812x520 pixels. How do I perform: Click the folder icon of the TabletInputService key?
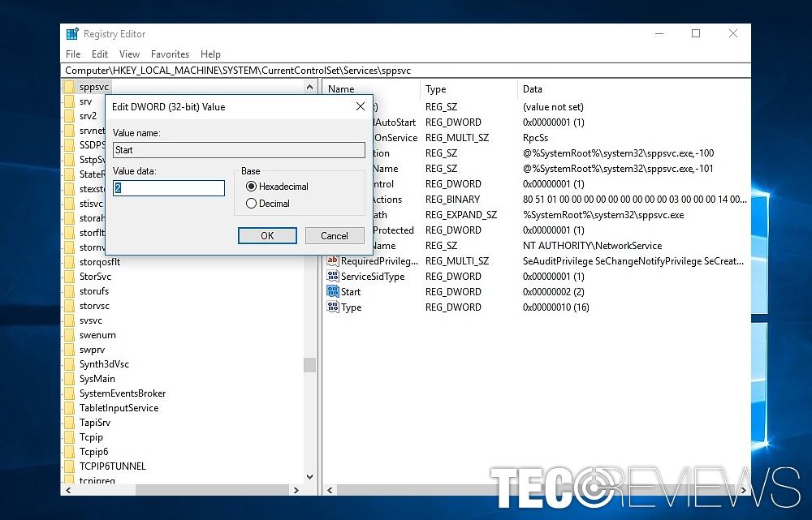69,408
